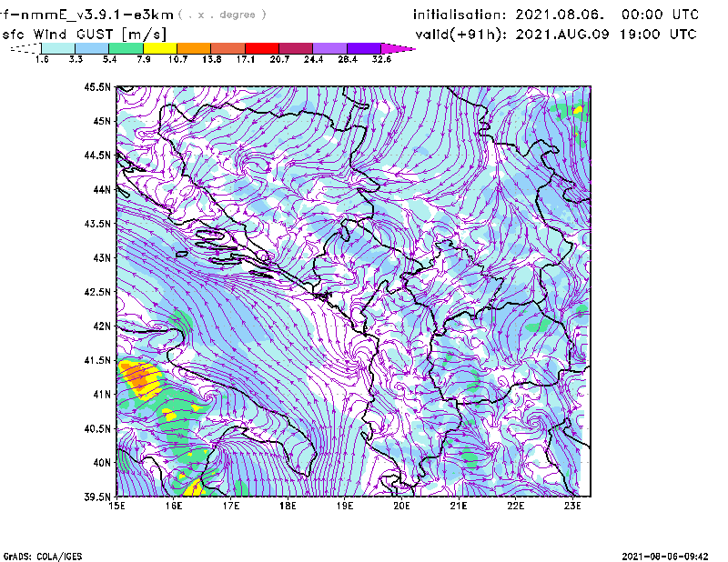Pick the bright red legend swatch

click(262, 48)
